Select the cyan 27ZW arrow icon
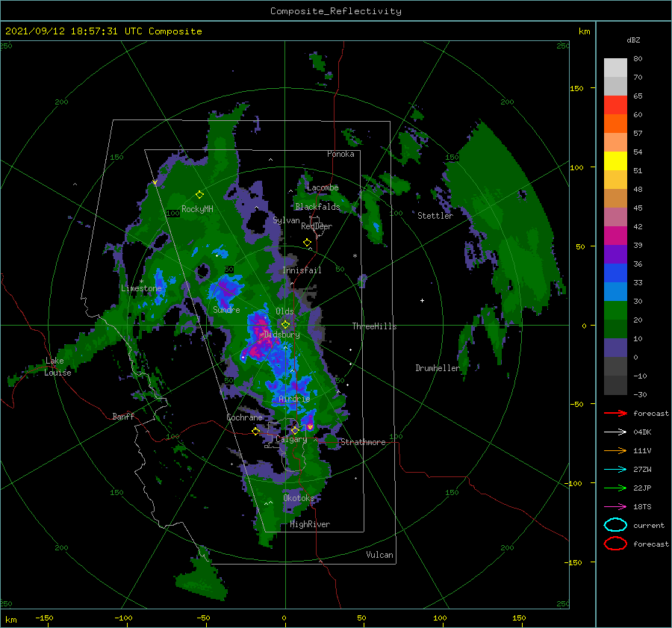Image resolution: width=672 pixels, height=628 pixels. 615,470
